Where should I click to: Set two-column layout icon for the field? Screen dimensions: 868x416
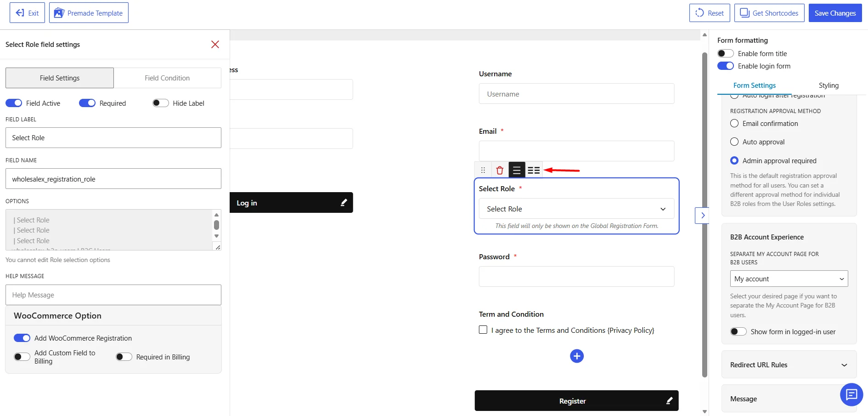pos(534,170)
